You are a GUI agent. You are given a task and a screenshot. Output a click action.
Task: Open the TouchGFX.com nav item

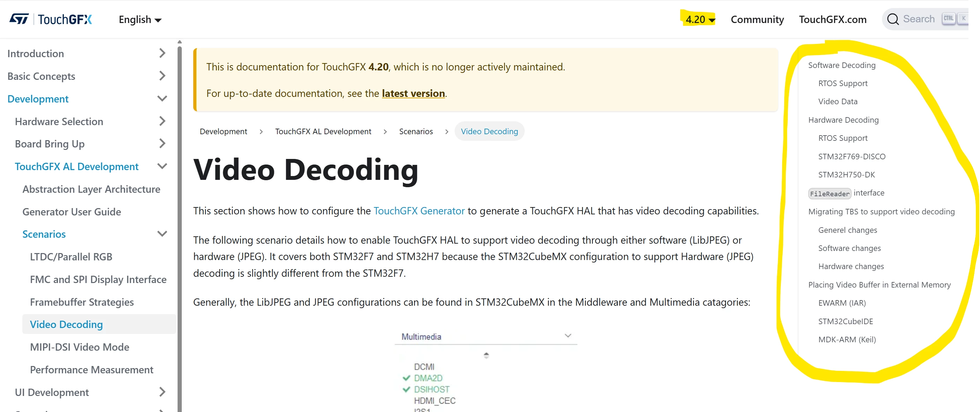point(832,20)
